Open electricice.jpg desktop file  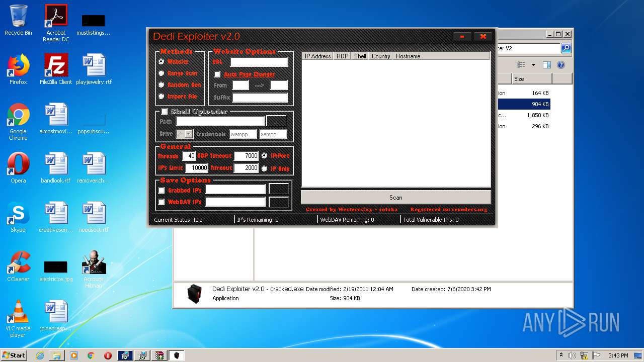(56, 270)
